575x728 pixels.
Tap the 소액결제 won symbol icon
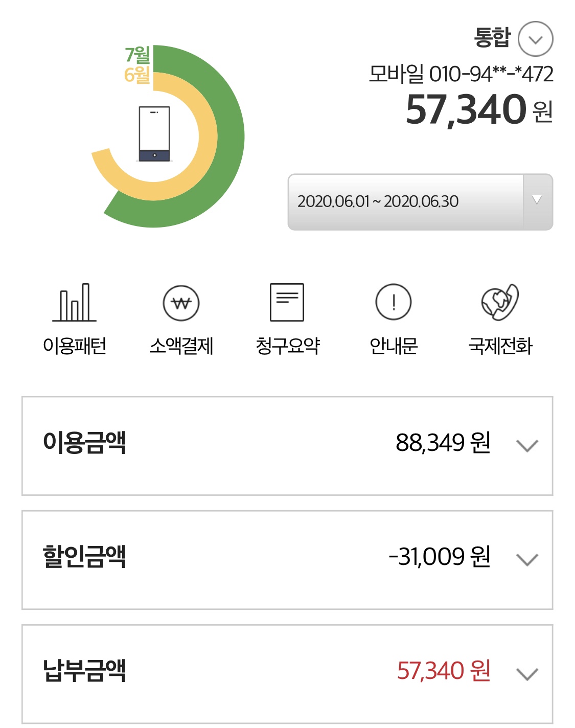coord(181,303)
